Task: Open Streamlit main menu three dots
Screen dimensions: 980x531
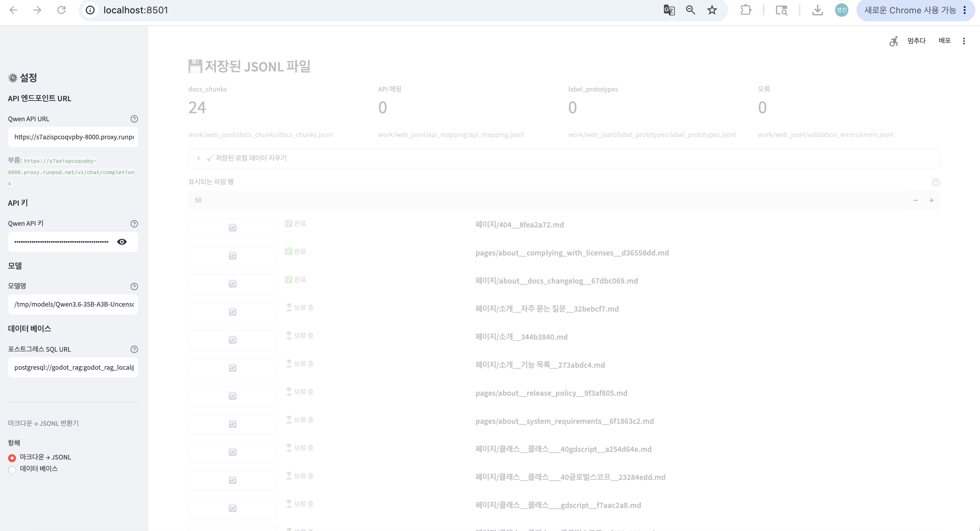Action: coord(964,41)
